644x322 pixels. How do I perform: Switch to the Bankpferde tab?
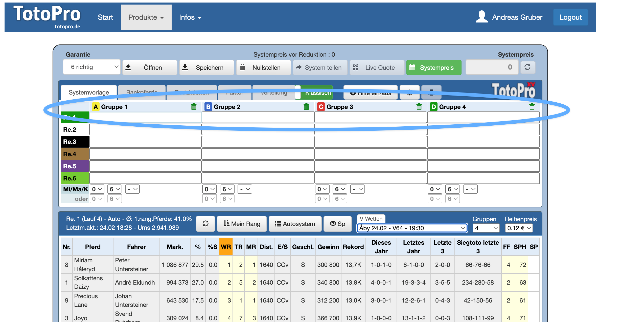tap(142, 93)
